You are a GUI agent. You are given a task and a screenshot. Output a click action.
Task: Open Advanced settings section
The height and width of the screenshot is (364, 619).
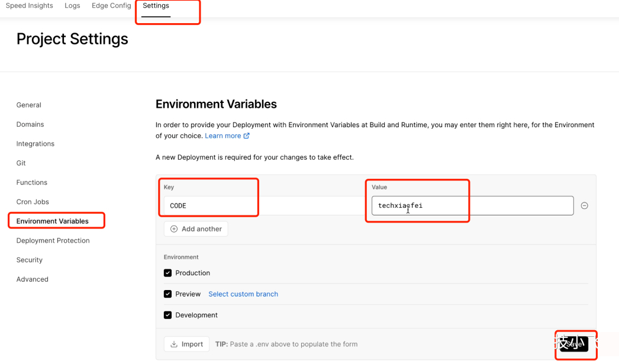[x=33, y=279]
